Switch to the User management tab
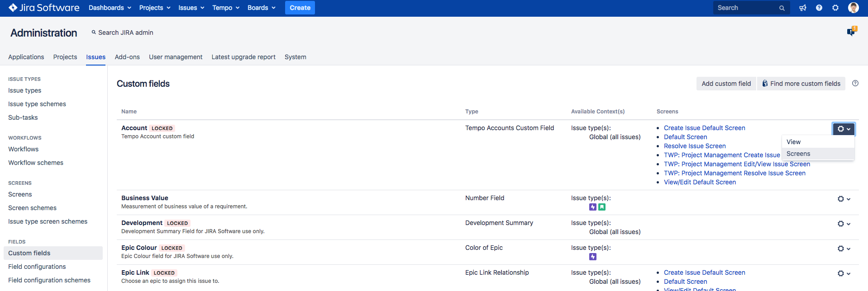The image size is (868, 291). 176,57
